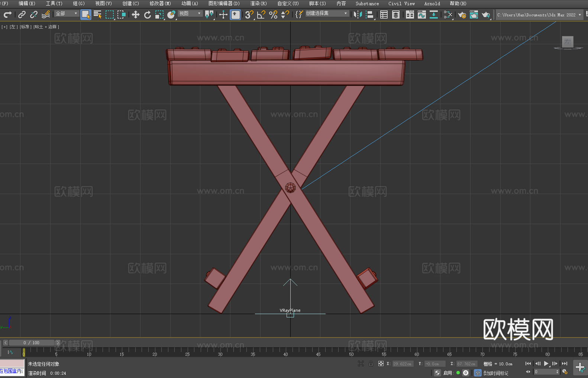Open Select by Name list icon
Viewport: 588px width, 378px height.
pyautogui.click(x=98, y=14)
